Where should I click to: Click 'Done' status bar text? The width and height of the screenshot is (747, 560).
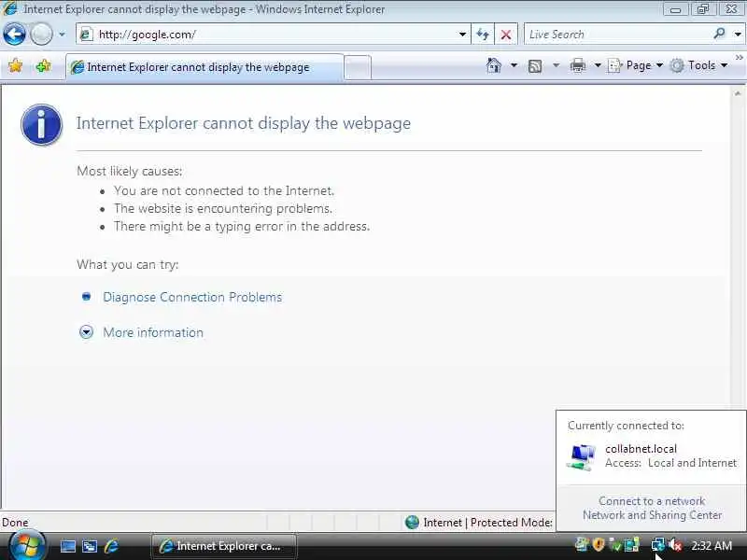(15, 523)
